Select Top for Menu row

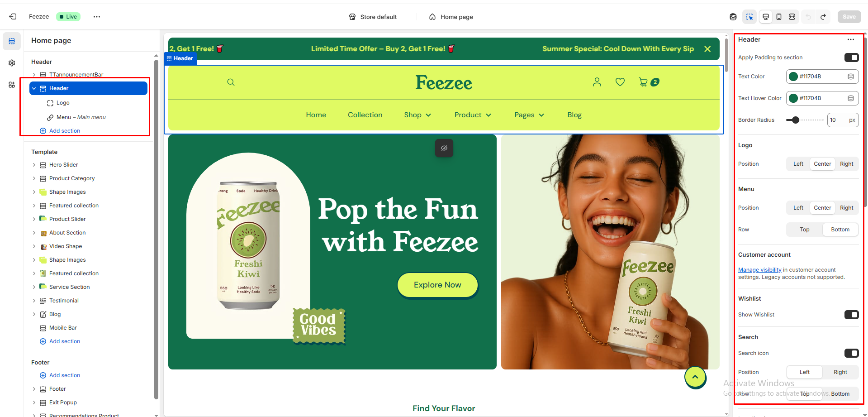point(804,230)
